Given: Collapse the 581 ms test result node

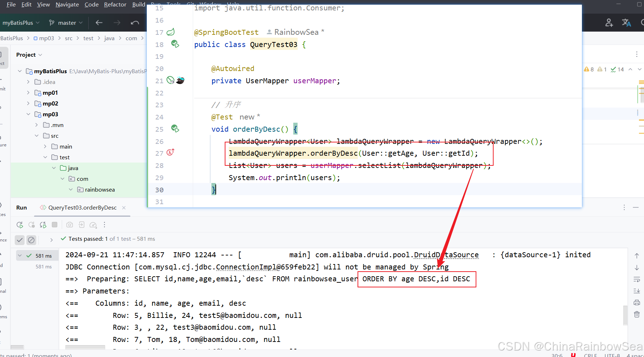Looking at the screenshot, I should pos(20,255).
